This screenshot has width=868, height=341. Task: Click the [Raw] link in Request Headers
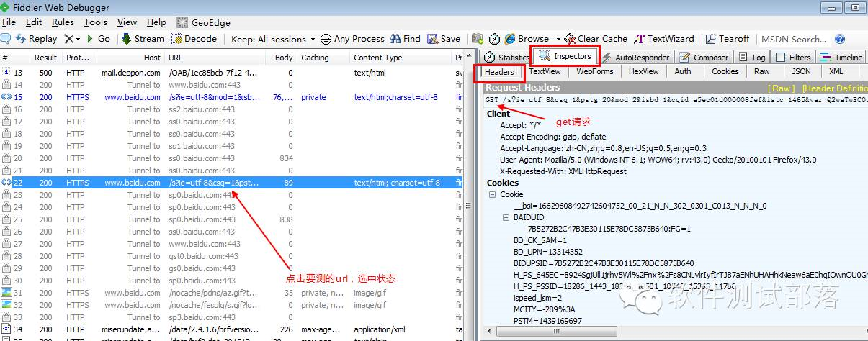pos(781,88)
